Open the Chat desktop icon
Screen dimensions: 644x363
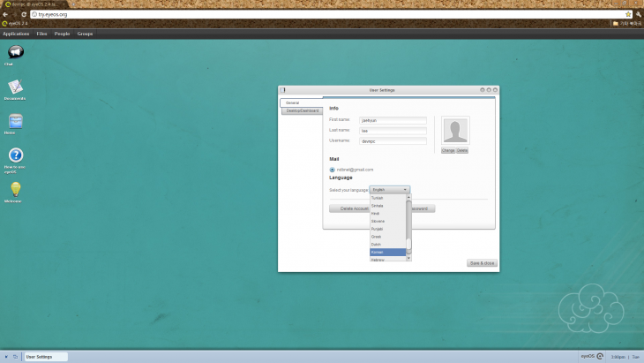[15, 52]
